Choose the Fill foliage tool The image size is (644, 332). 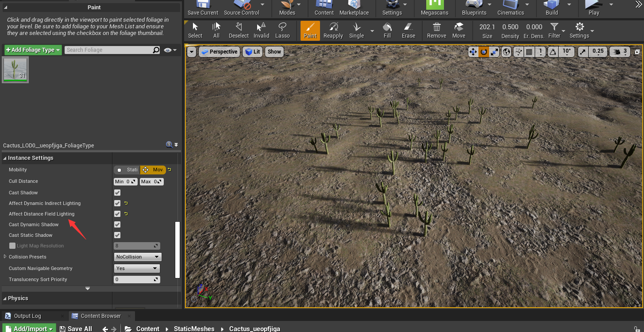point(387,30)
